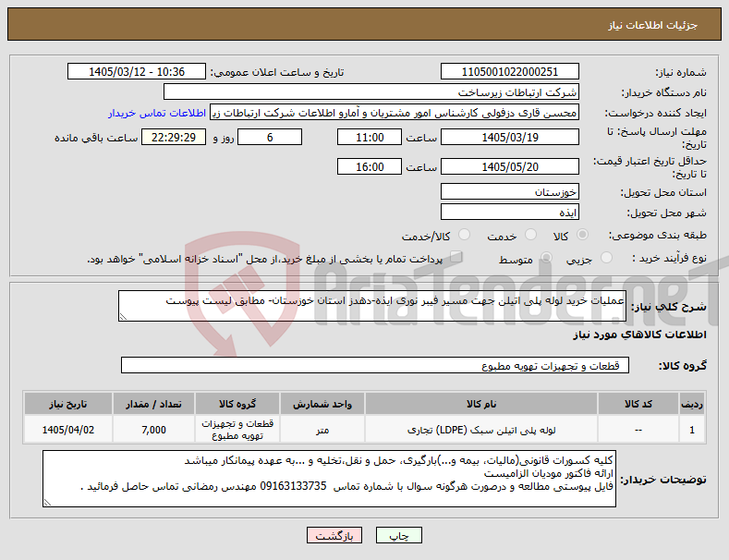Screen dimensions: 729x560
Task: Click the announcement date field 1405/03/12 - 10:36
Action: click(137, 72)
